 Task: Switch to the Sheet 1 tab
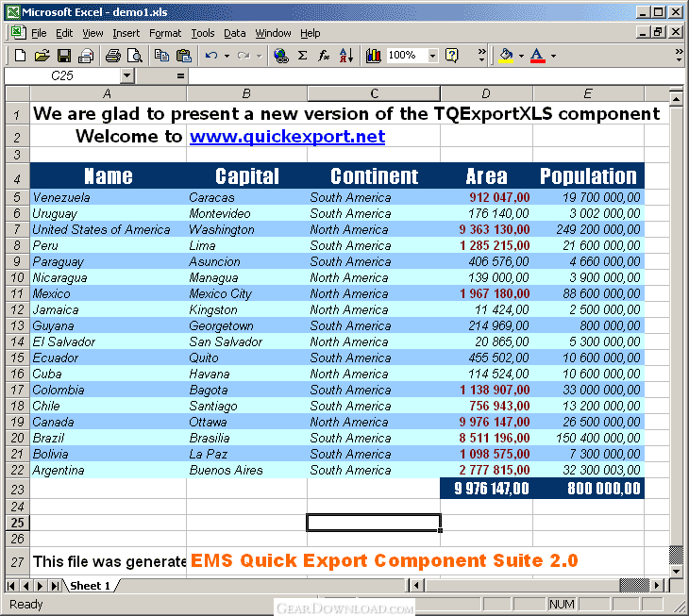pyautogui.click(x=90, y=586)
